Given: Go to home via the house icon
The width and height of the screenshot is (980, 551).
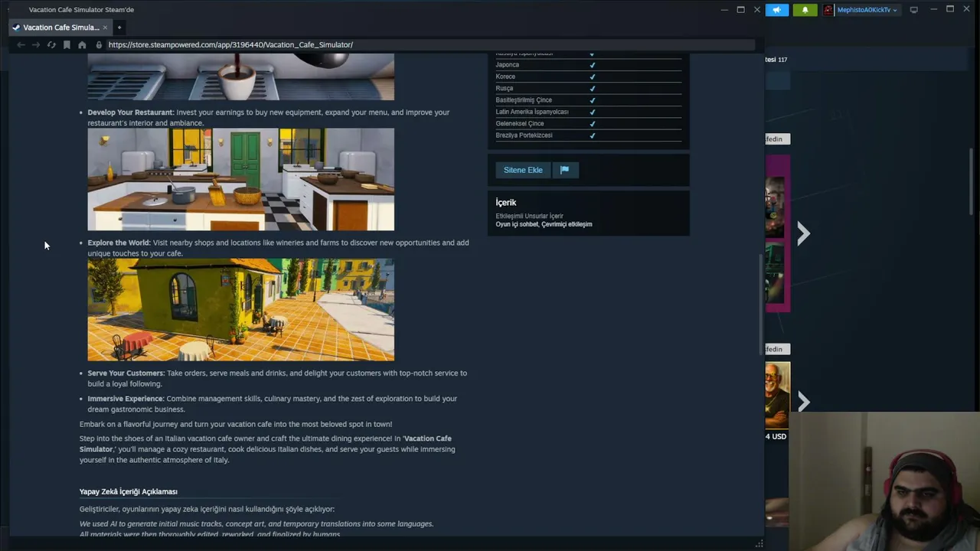Looking at the screenshot, I should click(x=82, y=45).
